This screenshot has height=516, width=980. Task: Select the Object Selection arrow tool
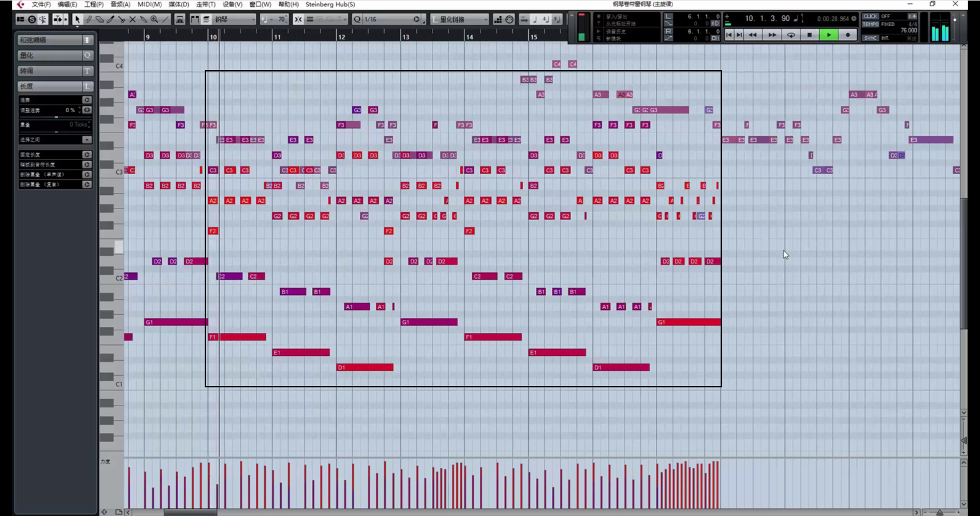click(x=77, y=19)
